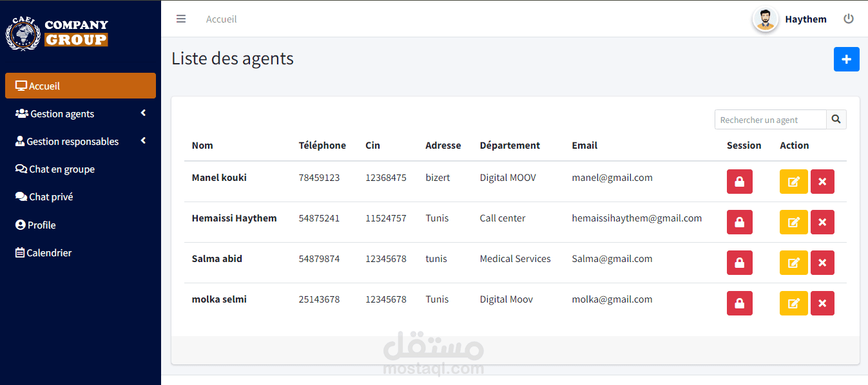The width and height of the screenshot is (868, 385).
Task: Lock session for Salma abid
Action: (740, 263)
